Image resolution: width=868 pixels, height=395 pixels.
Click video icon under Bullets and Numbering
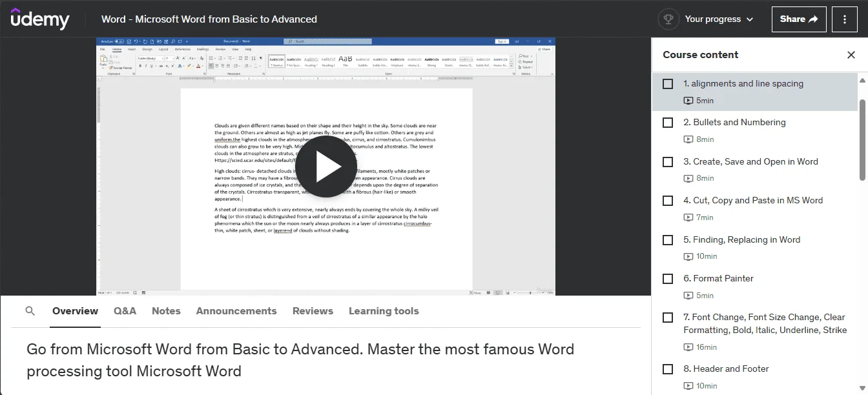688,139
